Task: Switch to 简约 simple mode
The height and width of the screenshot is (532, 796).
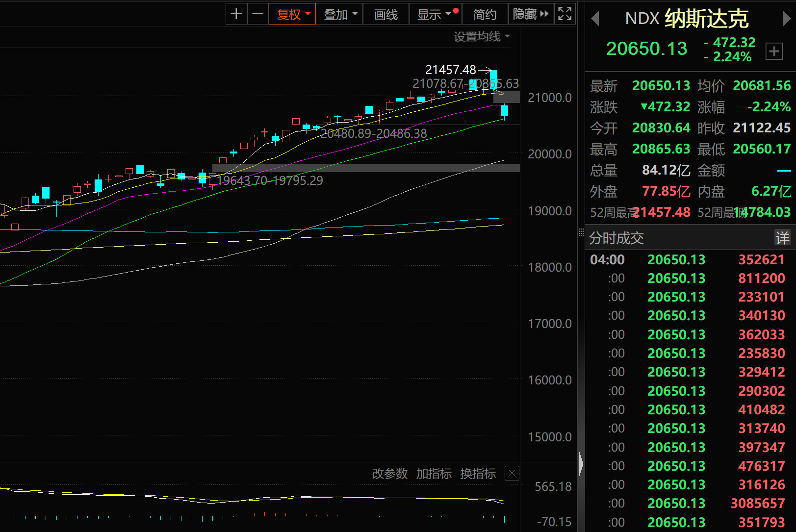Action: 485,14
